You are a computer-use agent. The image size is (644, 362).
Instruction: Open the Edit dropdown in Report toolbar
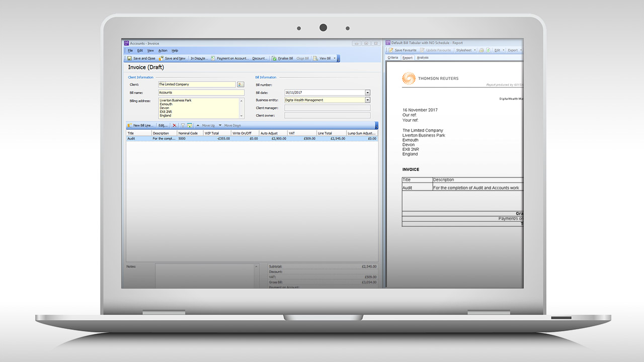(x=499, y=50)
